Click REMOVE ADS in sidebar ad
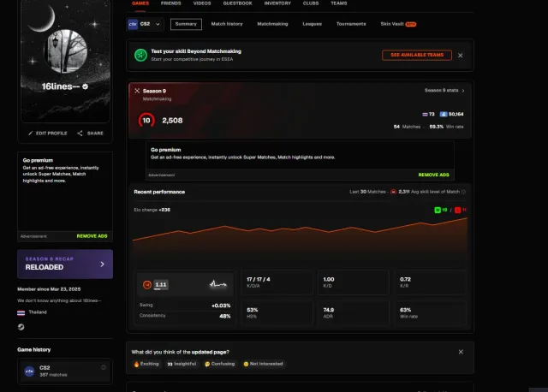 (x=92, y=236)
